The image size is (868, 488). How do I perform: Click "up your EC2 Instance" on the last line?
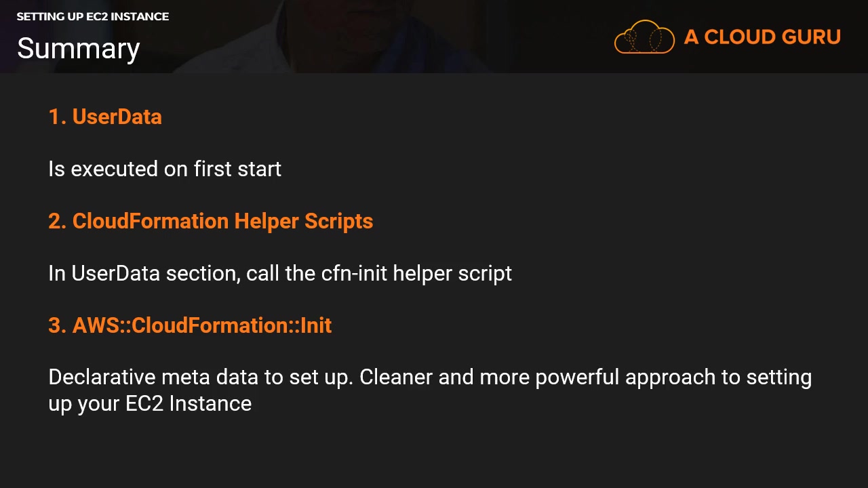point(150,403)
